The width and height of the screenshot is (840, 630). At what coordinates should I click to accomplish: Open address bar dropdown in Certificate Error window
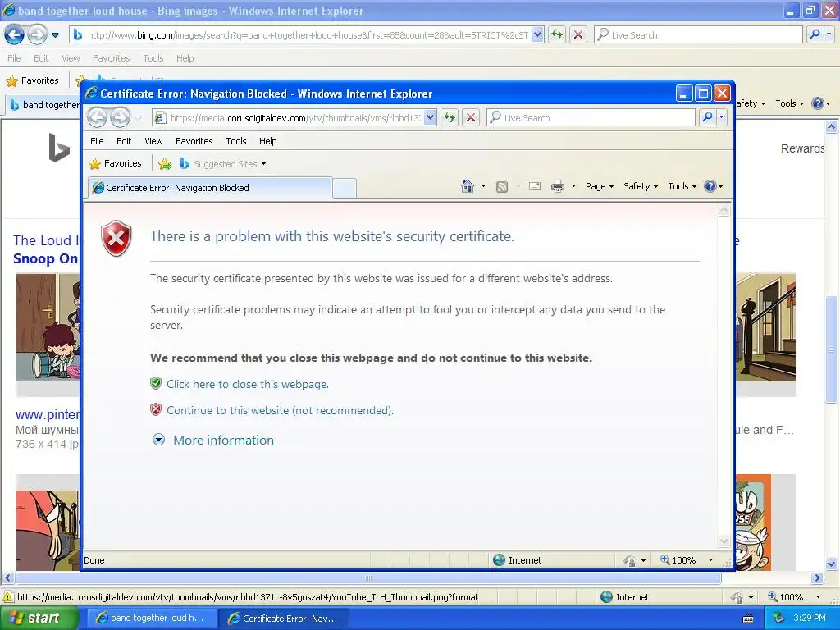pos(430,117)
